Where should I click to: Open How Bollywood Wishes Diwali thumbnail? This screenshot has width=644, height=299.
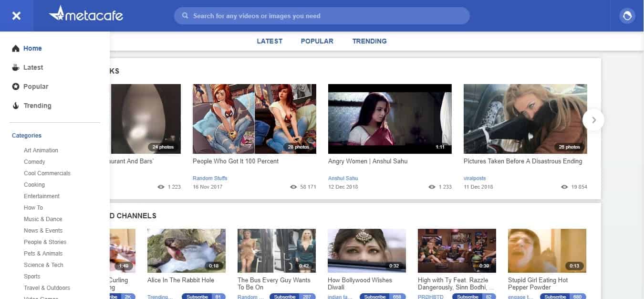click(367, 251)
